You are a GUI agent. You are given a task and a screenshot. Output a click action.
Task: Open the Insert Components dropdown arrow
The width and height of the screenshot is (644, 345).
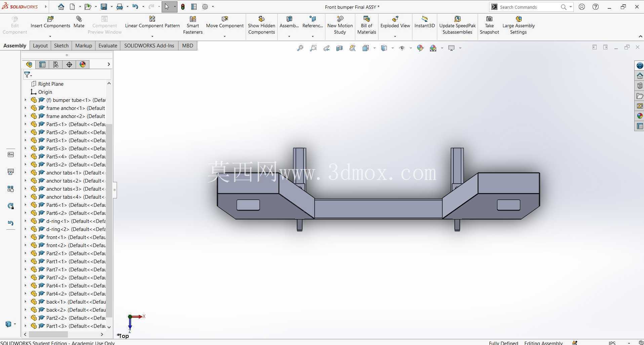[50, 36]
